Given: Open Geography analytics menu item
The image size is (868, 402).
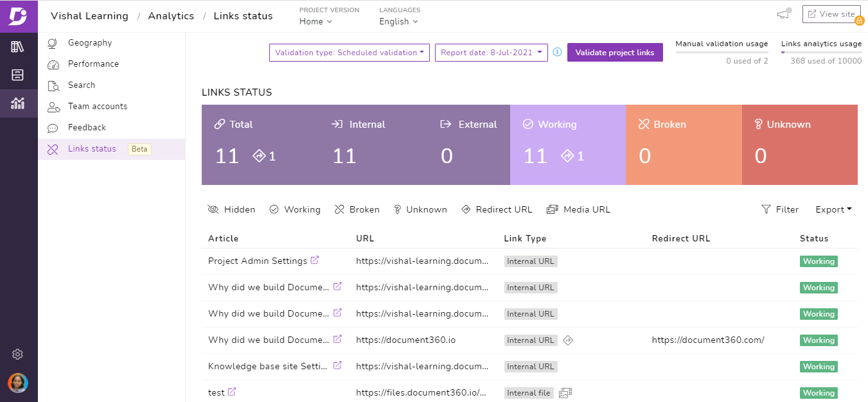Looking at the screenshot, I should tap(111, 42).
